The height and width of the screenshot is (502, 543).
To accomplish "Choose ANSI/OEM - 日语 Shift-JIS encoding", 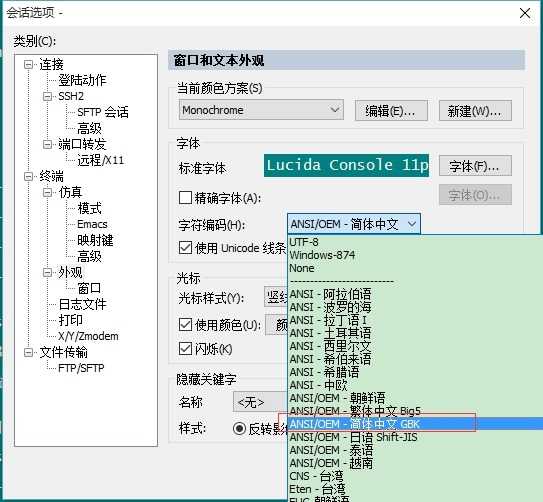I will tap(415, 437).
